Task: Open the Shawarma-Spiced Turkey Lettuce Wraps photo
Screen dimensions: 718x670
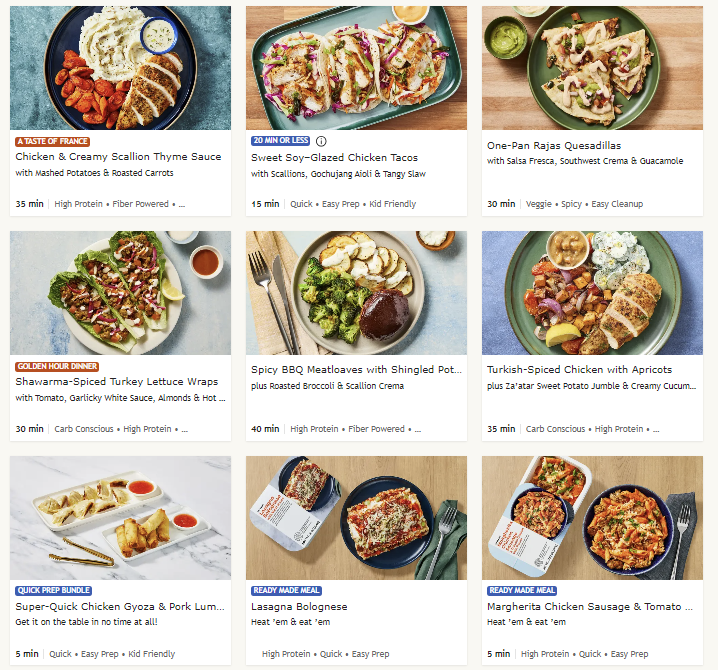Action: [120, 293]
